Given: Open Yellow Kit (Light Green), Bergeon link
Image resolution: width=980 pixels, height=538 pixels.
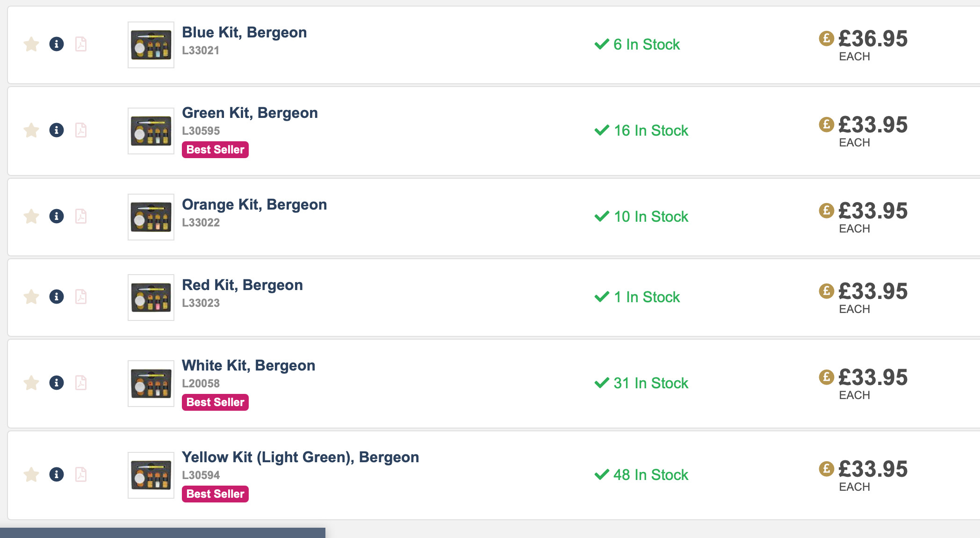Looking at the screenshot, I should point(301,457).
